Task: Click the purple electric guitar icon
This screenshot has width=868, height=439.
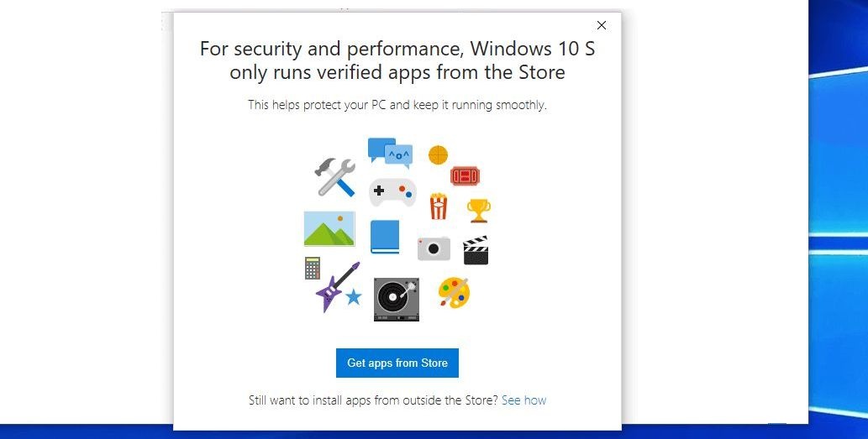Action: click(x=336, y=285)
